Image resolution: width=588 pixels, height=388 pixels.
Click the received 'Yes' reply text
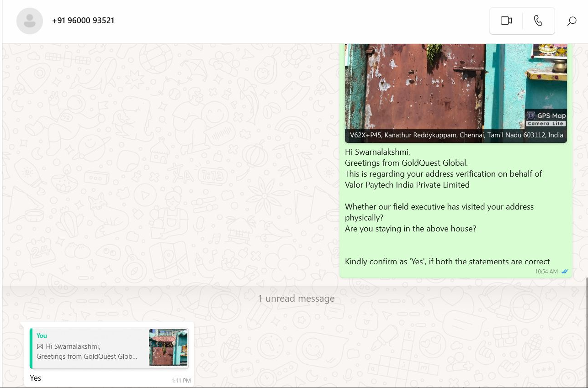(36, 378)
